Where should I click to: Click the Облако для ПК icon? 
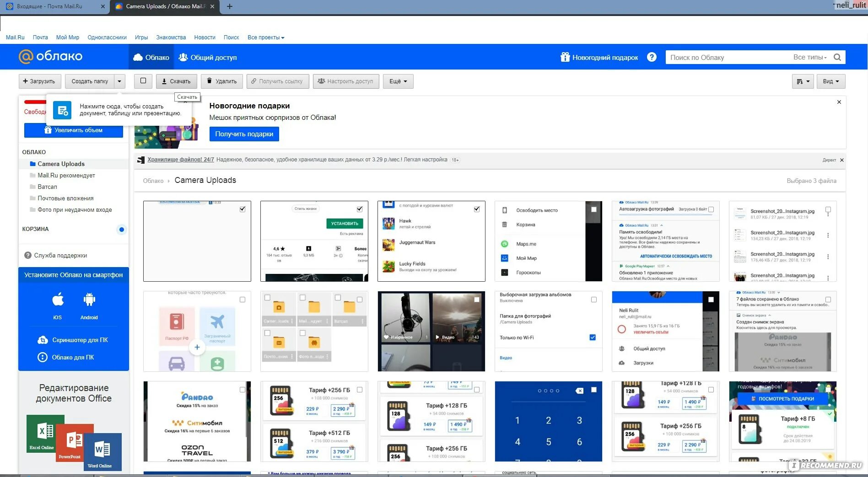(43, 357)
